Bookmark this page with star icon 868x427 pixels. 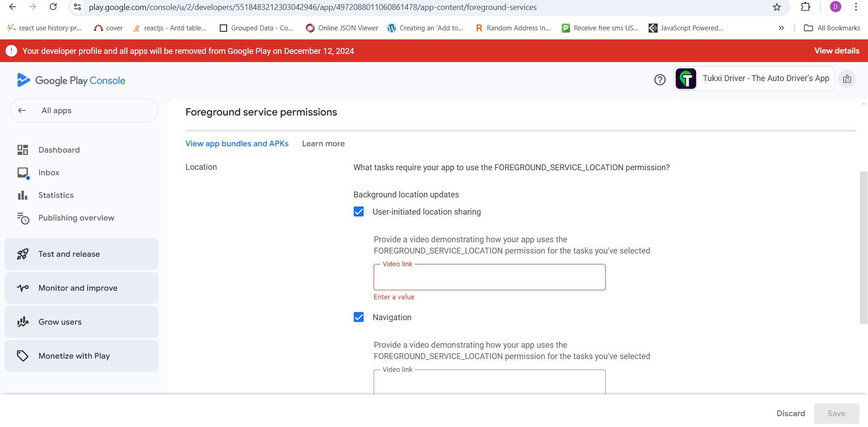777,7
